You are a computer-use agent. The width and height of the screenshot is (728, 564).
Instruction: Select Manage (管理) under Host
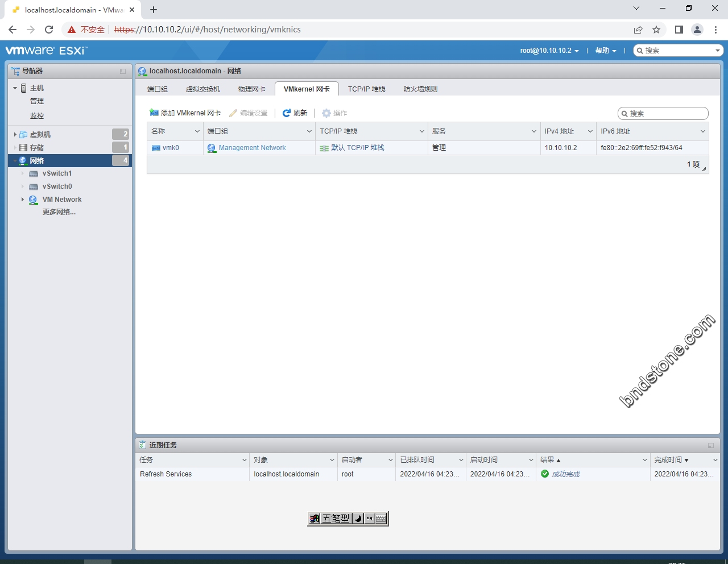(37, 101)
